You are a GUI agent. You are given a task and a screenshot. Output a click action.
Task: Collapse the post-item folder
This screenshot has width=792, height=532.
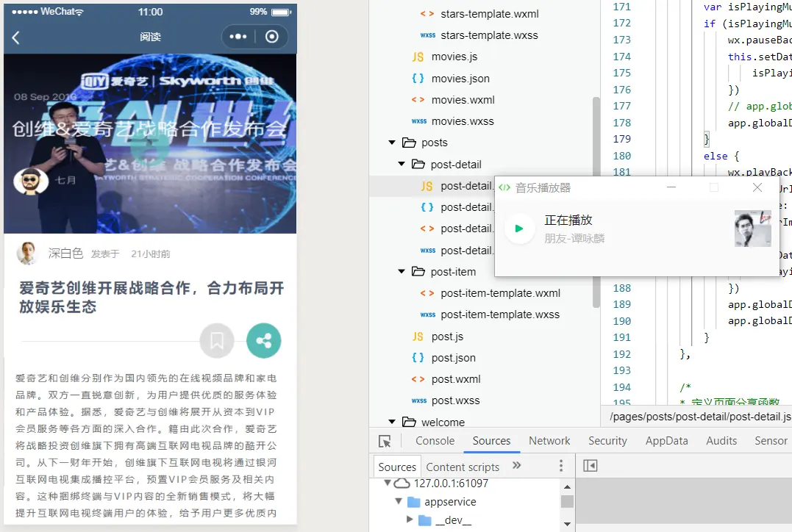402,272
